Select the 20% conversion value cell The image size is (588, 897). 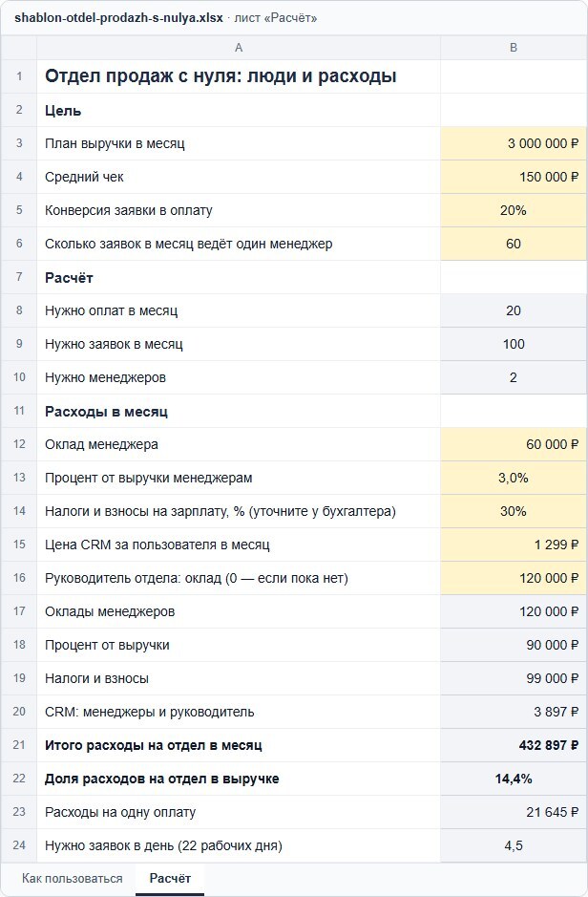point(514,210)
